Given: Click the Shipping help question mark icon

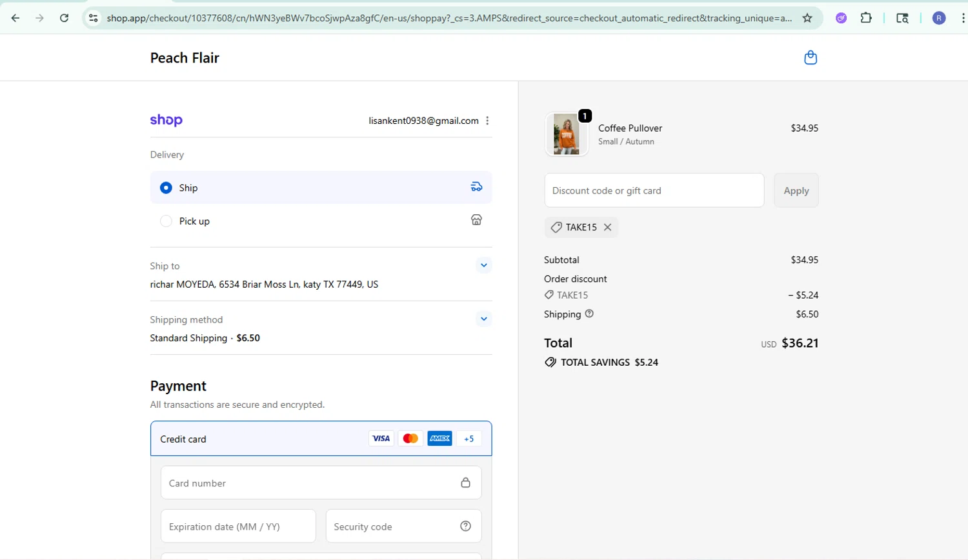Looking at the screenshot, I should click(x=589, y=314).
